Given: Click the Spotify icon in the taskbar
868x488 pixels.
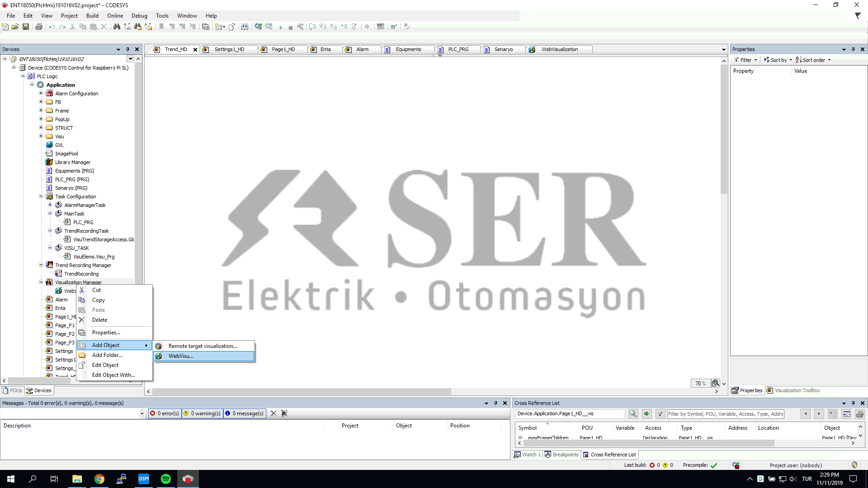Looking at the screenshot, I should 165,479.
